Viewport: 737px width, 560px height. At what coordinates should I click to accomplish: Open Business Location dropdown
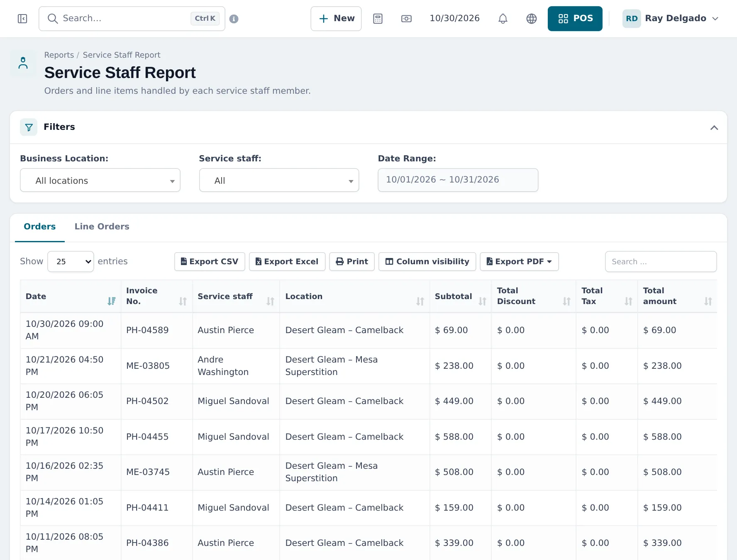(x=100, y=180)
